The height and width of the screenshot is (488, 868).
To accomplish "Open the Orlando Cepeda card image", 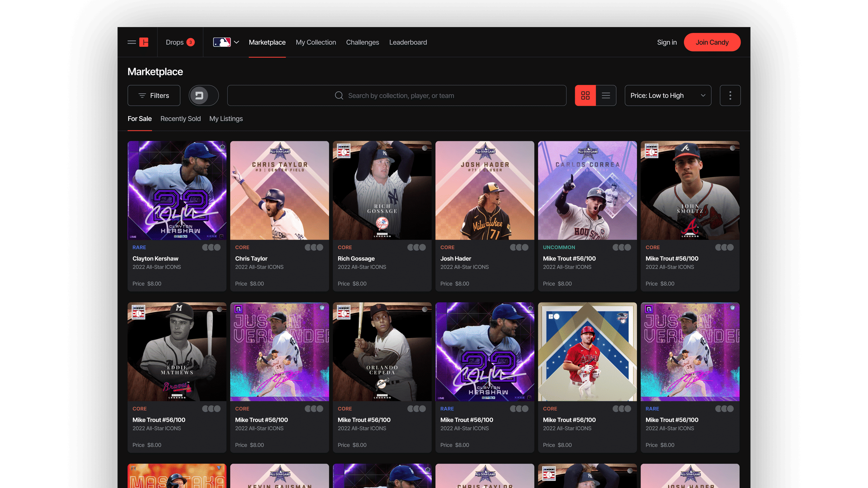I will coord(382,352).
